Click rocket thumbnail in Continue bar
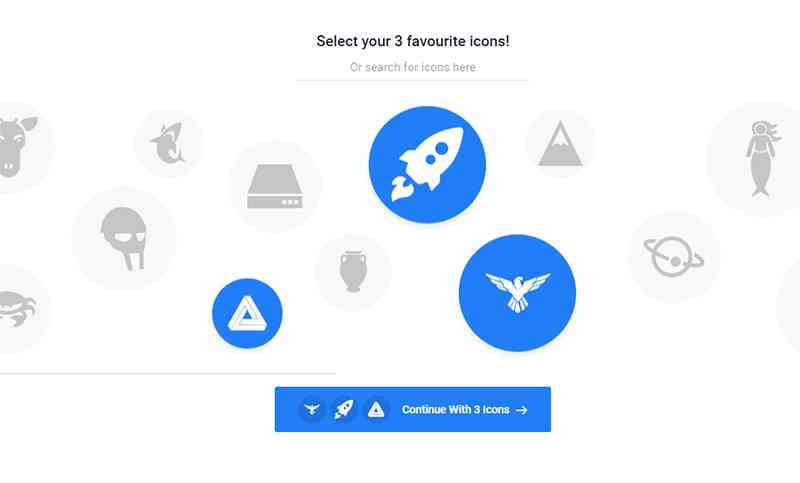Viewport: 800px width, 483px height. (x=344, y=409)
